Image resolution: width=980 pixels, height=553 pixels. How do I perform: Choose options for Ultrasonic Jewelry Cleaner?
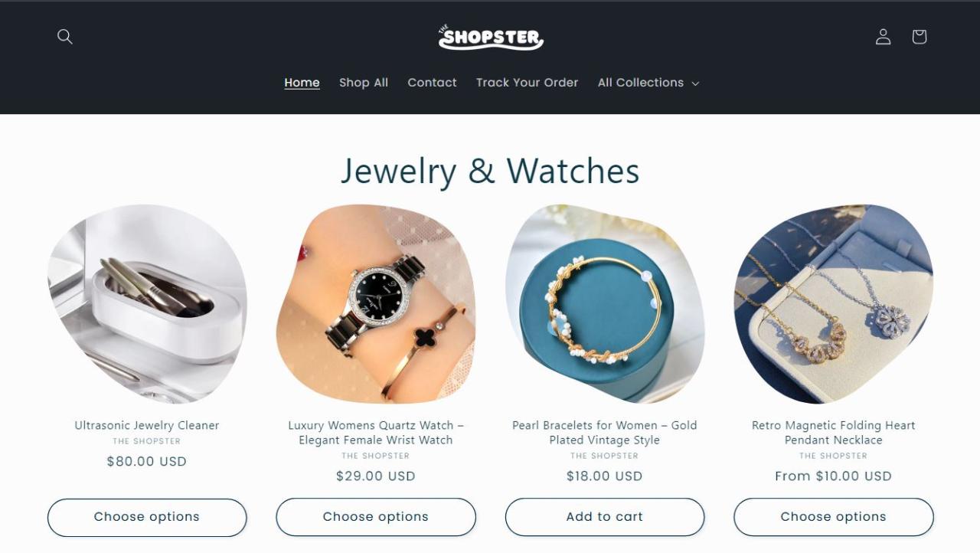[147, 517]
